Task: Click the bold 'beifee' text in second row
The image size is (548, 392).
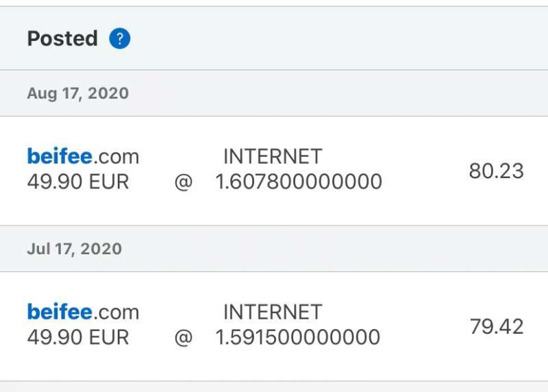Action: point(60,312)
